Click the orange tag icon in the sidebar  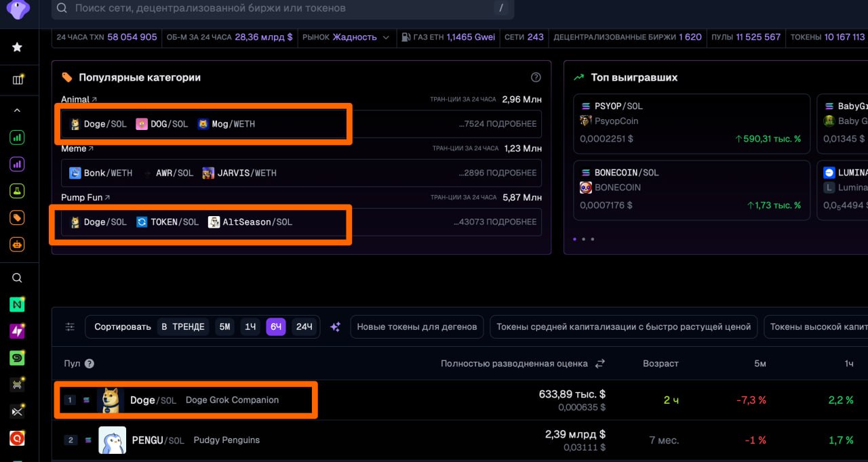18,217
